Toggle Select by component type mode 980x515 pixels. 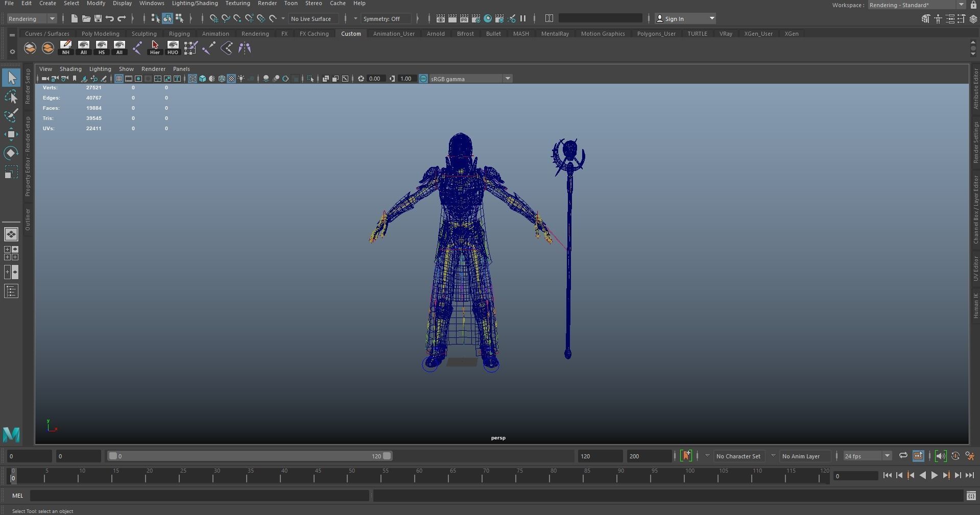coord(179,19)
